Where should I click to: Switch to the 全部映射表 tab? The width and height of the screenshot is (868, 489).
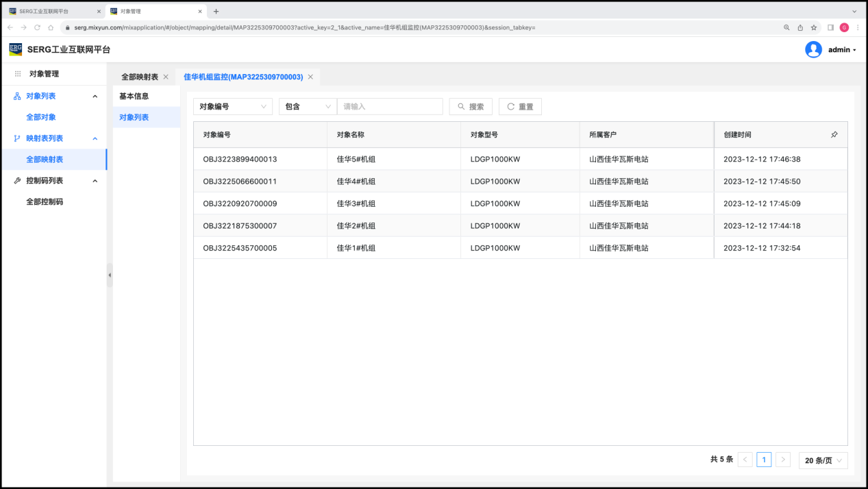pyautogui.click(x=139, y=77)
